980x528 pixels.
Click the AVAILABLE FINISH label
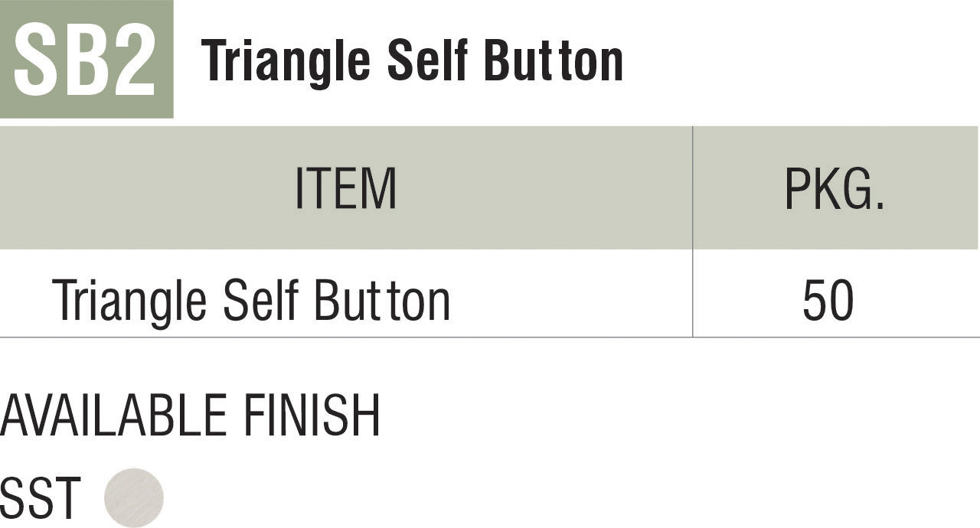[x=190, y=416]
